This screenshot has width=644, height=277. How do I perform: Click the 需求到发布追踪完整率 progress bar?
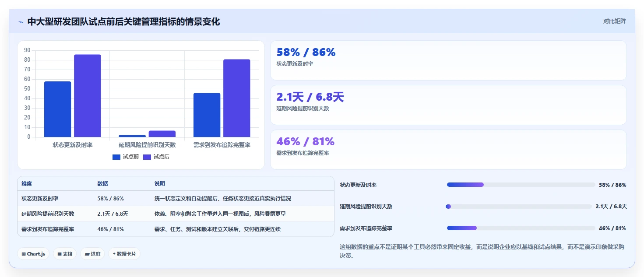point(521,228)
